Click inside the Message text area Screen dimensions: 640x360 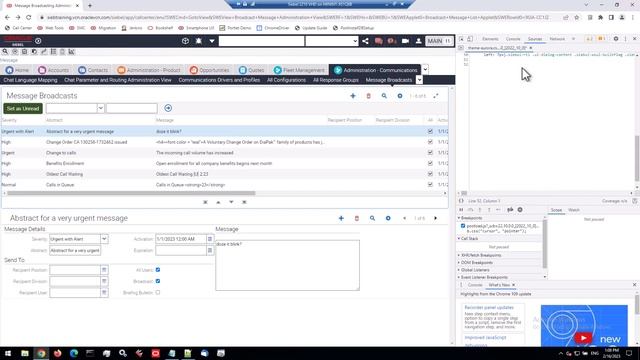287,265
